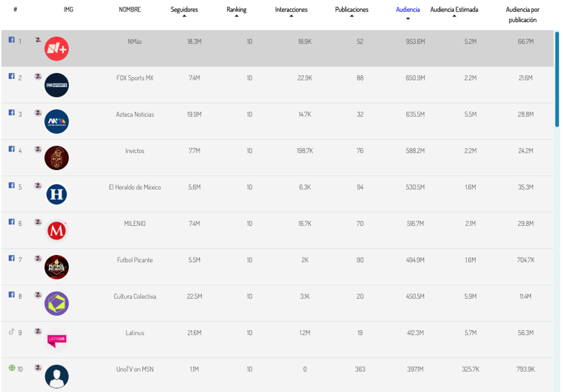Click the Facebook icon in the Azteca Noticias row

(12, 113)
